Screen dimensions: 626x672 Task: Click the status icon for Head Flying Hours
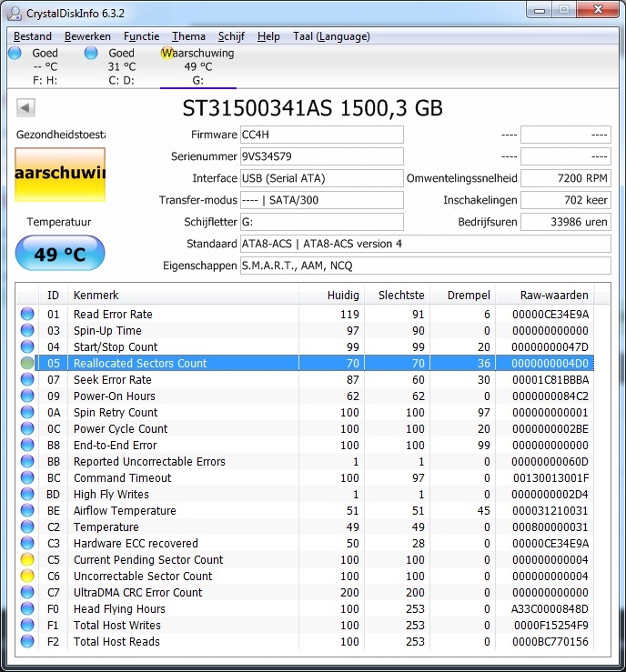click(27, 608)
